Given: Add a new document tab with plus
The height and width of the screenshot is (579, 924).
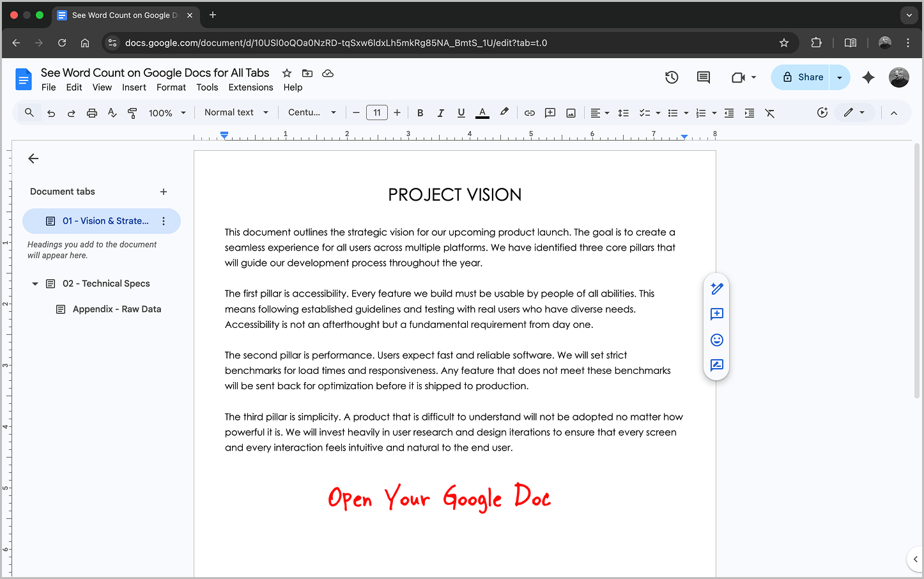Looking at the screenshot, I should [x=164, y=191].
